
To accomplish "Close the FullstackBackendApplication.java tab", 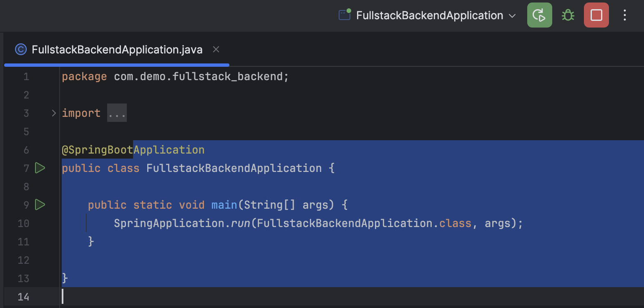I will pos(216,49).
